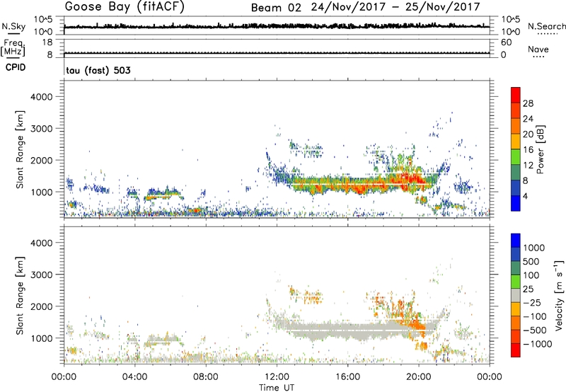Click the '4' power colorbar tick
This screenshot has width=566, height=392.
525,197
